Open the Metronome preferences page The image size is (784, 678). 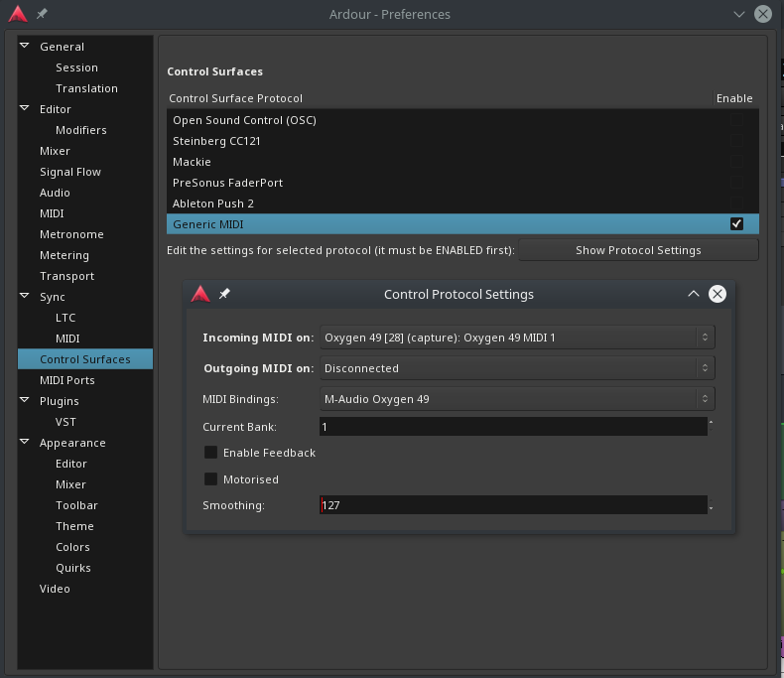[x=71, y=234]
